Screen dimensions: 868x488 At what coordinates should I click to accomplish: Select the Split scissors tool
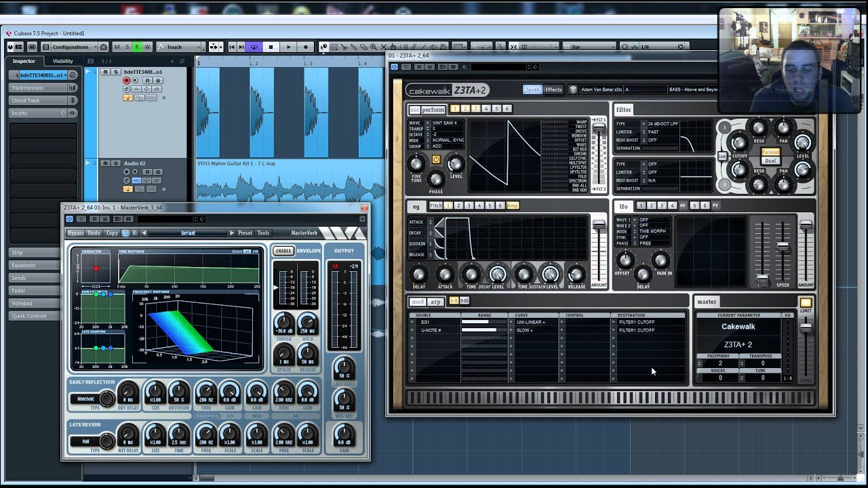[344, 47]
